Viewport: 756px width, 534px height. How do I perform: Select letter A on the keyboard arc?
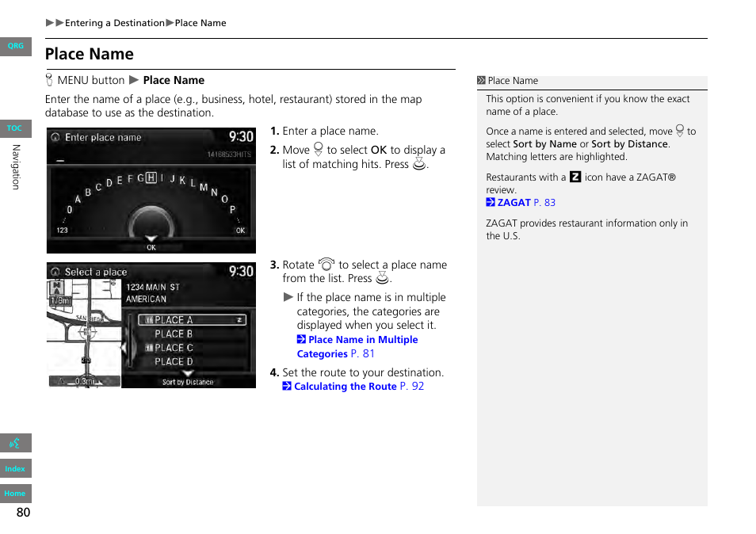[78, 199]
